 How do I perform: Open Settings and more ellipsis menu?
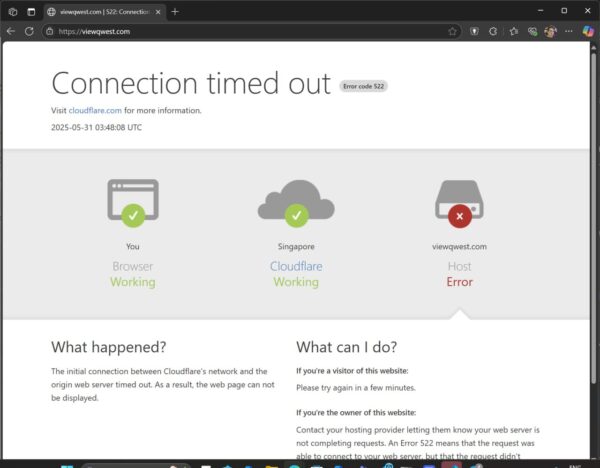569,31
